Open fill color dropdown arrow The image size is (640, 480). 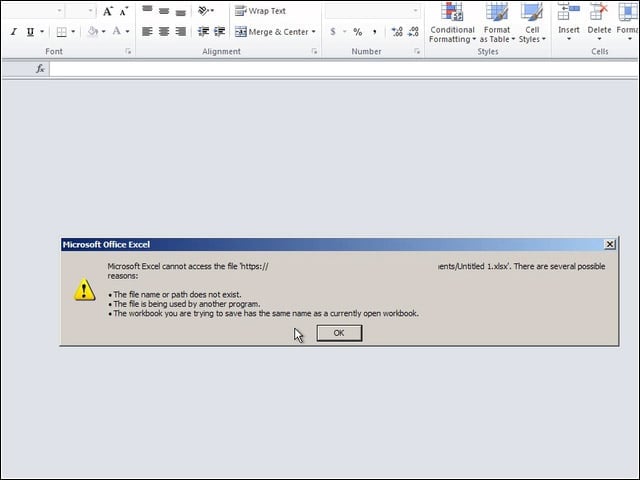click(x=104, y=32)
